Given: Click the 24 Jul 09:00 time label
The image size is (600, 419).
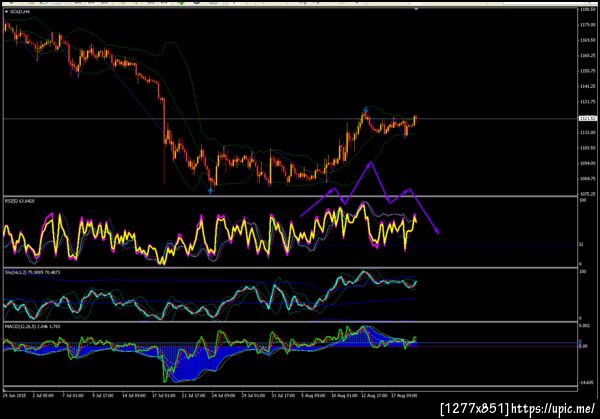Looking at the screenshot, I should click(x=223, y=395).
